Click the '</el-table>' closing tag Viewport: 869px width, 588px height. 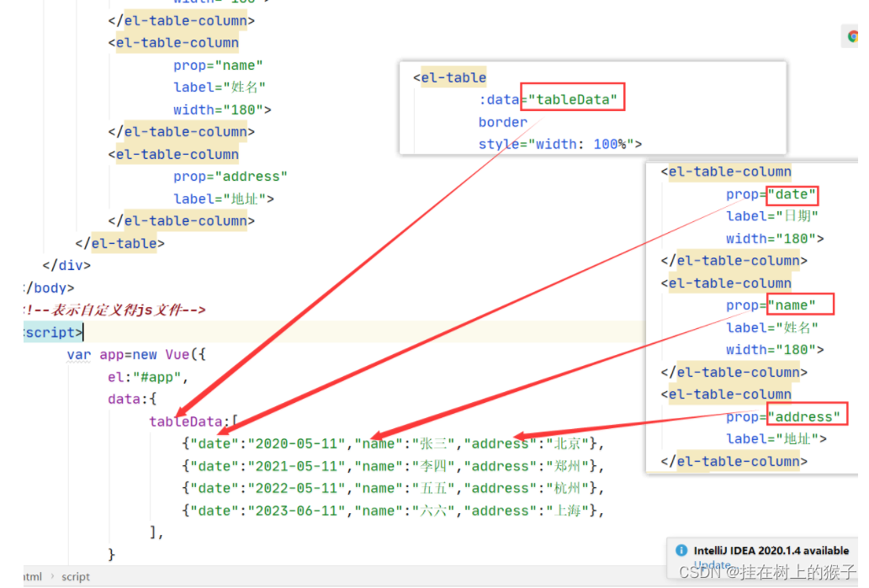point(120,243)
